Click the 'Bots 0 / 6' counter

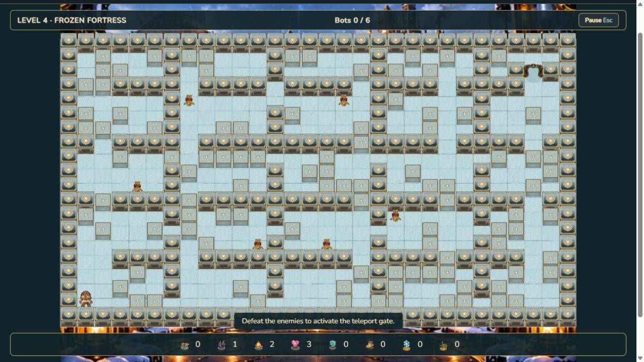click(352, 20)
